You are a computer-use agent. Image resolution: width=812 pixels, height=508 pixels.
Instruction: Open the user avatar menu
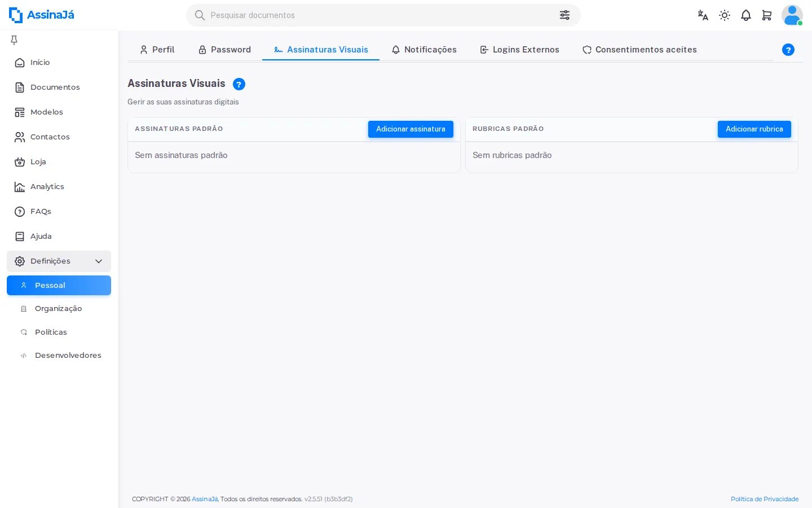tap(792, 15)
